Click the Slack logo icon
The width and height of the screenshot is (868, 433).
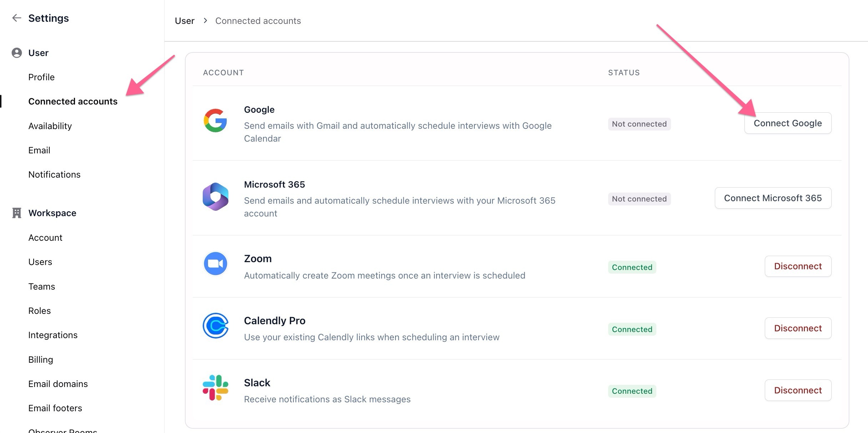[x=215, y=388]
